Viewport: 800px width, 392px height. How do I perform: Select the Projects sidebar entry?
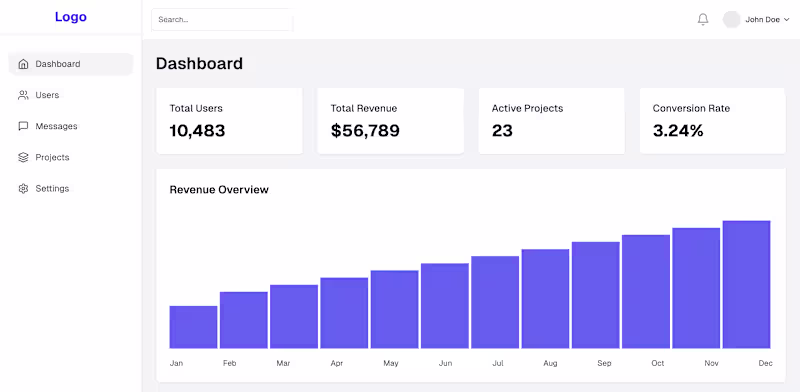(71, 157)
